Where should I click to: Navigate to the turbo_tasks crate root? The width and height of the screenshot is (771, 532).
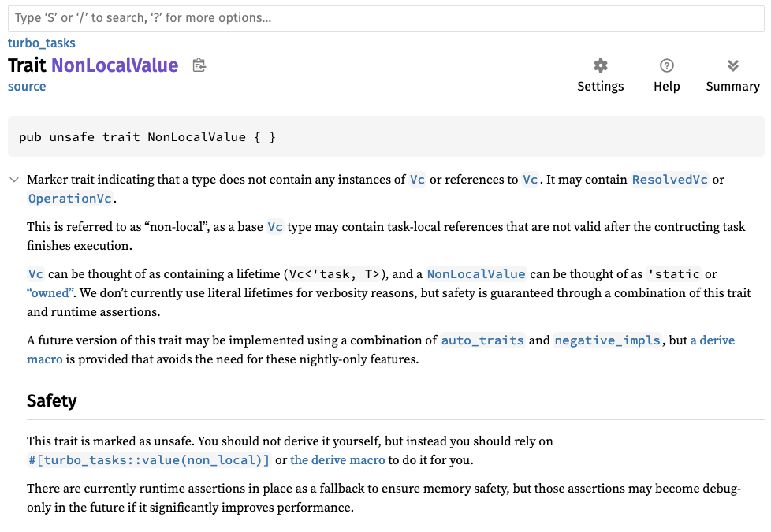tap(41, 43)
